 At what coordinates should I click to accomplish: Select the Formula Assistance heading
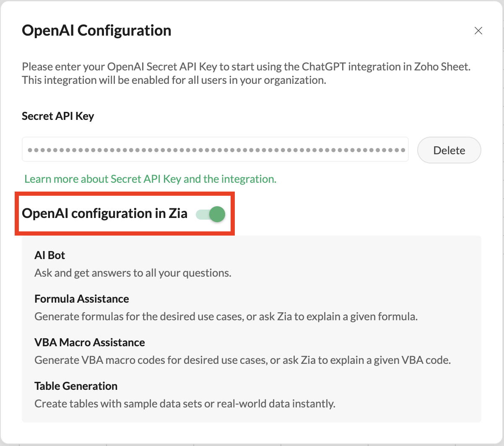(82, 299)
